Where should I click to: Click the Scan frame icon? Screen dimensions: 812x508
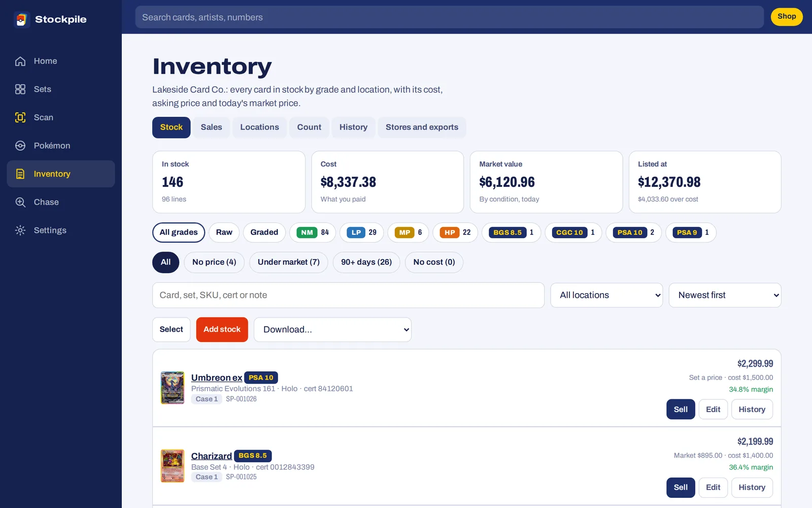20,117
